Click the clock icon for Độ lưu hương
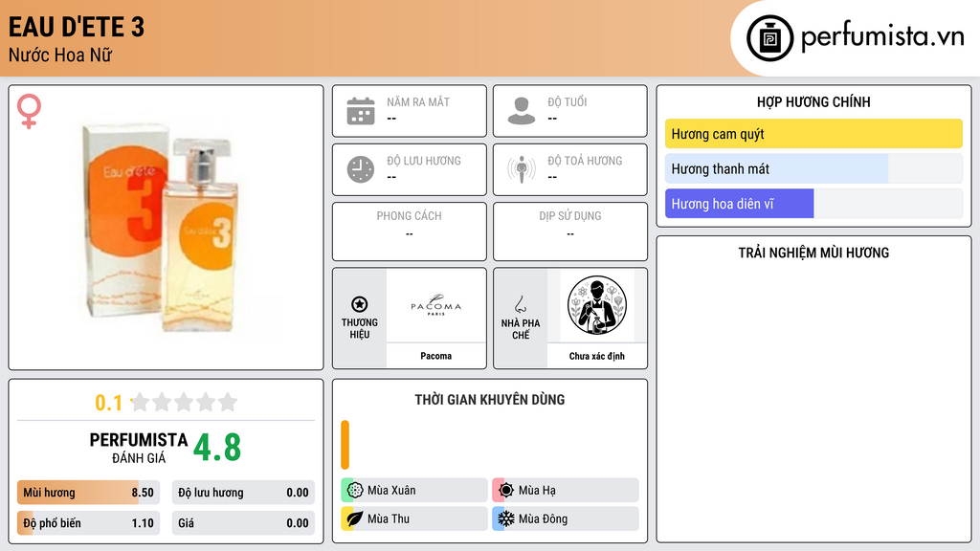 (x=361, y=169)
